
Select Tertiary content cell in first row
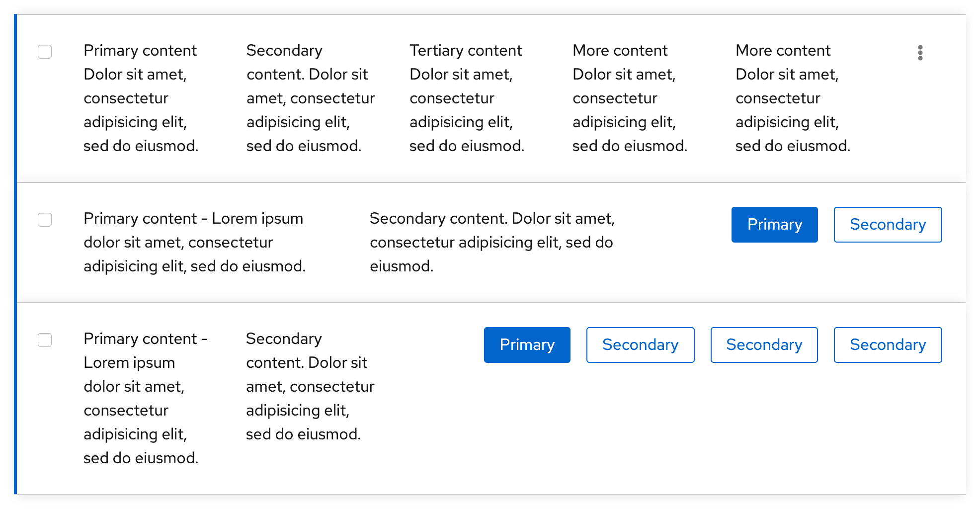click(466, 98)
